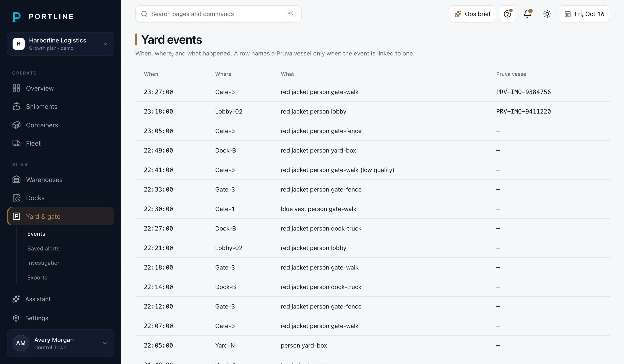Click the Shipments ship icon
This screenshot has height=364, width=624.
coord(16,106)
